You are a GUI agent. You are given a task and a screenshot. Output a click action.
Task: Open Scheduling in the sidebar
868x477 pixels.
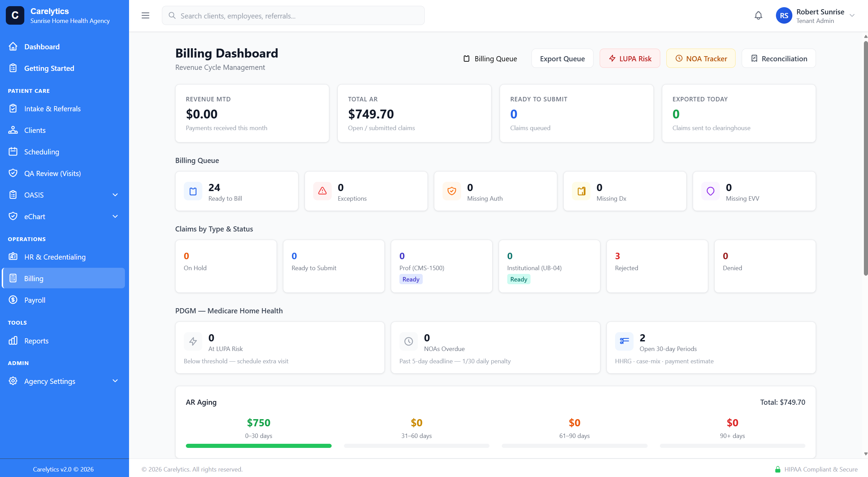(64, 152)
